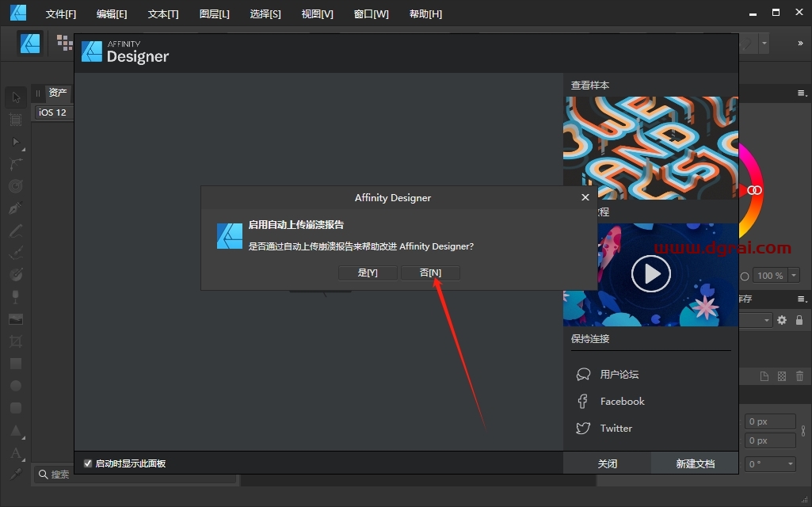Open the Twitter text link
The width and height of the screenshot is (812, 507).
click(x=616, y=429)
